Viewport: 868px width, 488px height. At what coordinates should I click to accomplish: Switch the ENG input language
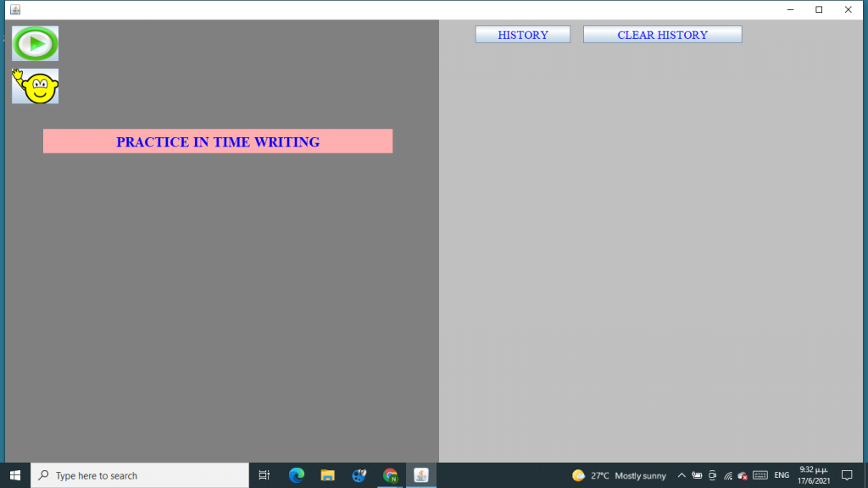[x=782, y=475]
